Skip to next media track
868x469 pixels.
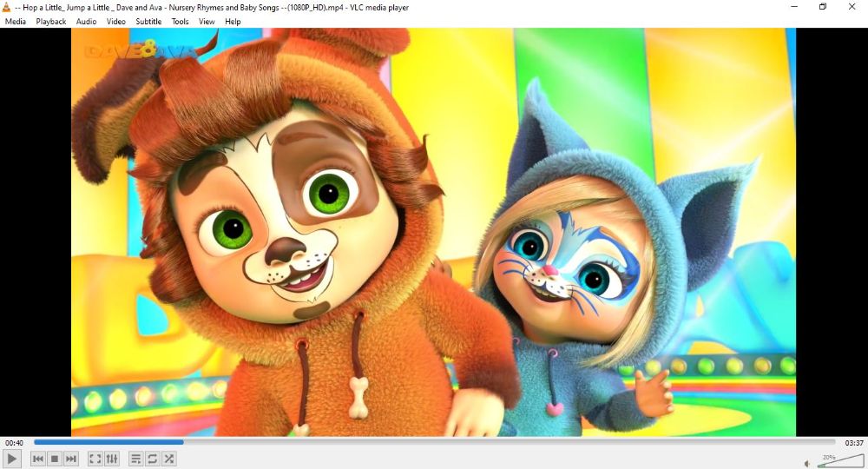pyautogui.click(x=71, y=459)
